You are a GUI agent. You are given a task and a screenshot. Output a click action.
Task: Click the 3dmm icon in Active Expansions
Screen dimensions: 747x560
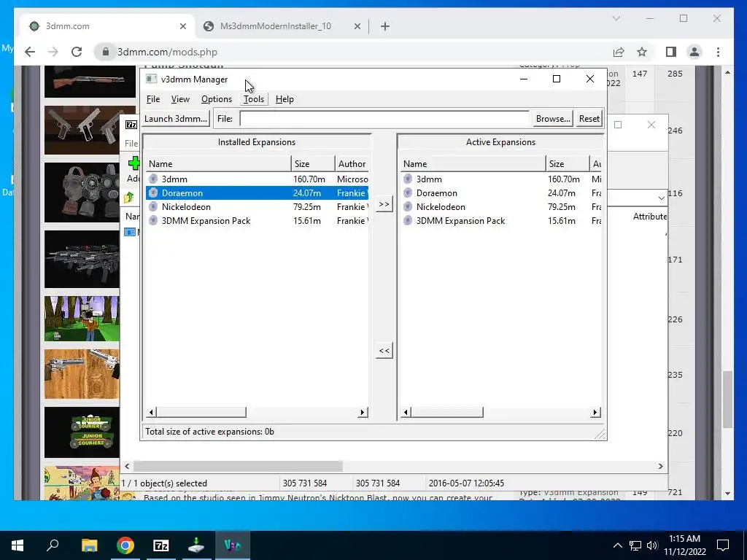tap(408, 179)
